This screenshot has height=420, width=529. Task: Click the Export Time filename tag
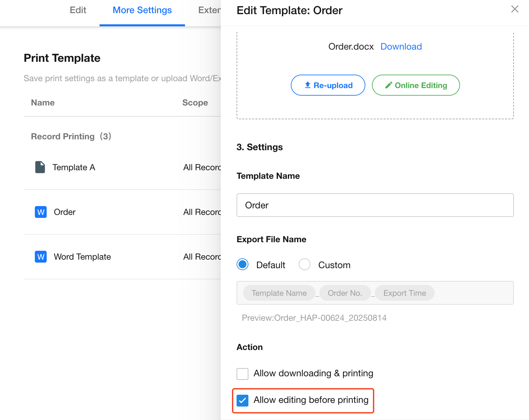coord(404,293)
